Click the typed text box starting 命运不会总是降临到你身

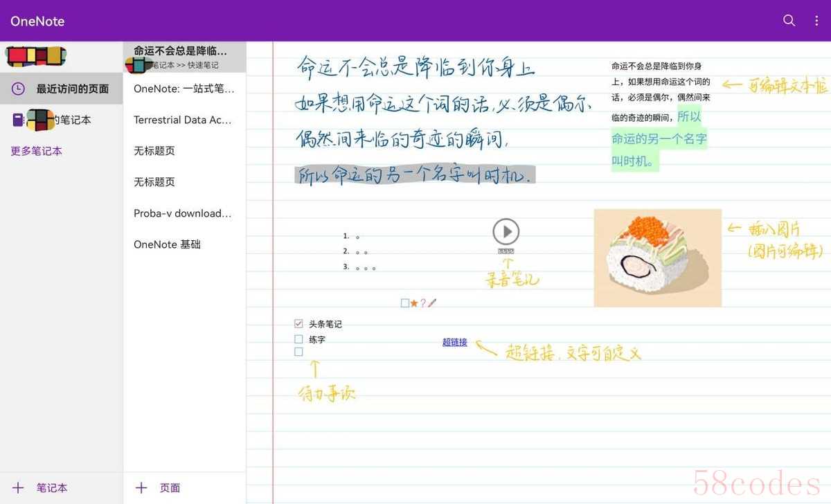tap(660, 114)
